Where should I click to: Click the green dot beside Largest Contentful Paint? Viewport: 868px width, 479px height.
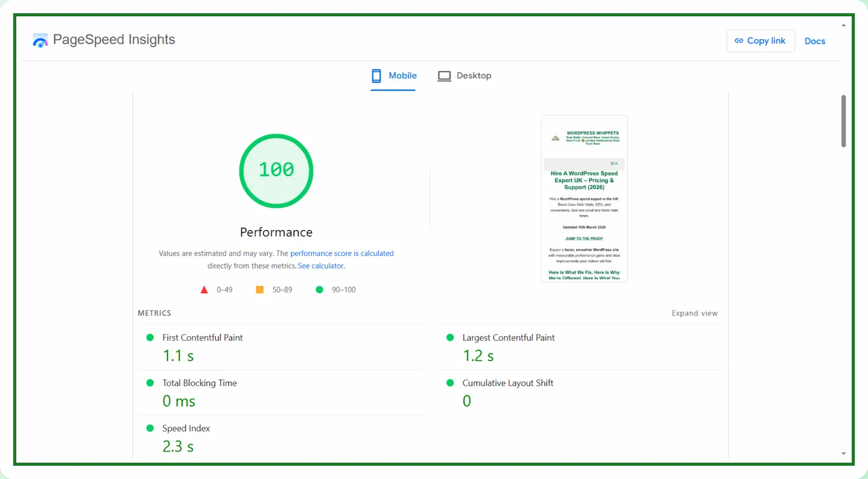450,338
